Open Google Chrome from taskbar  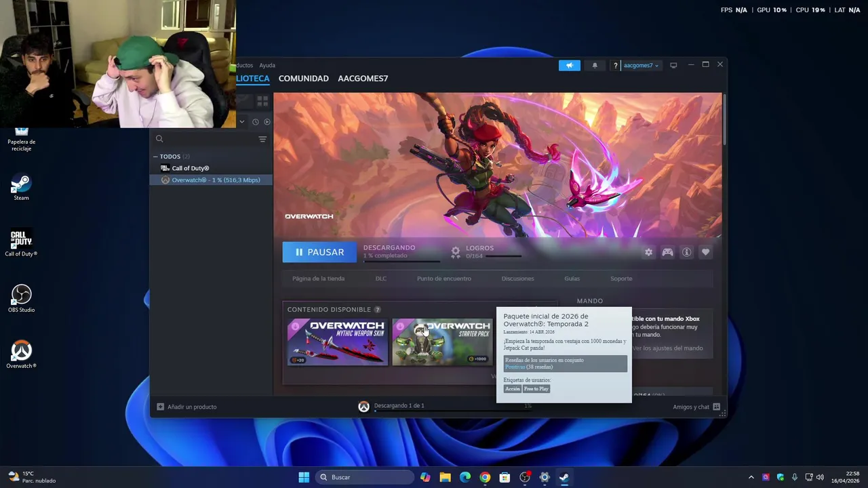coord(485,477)
